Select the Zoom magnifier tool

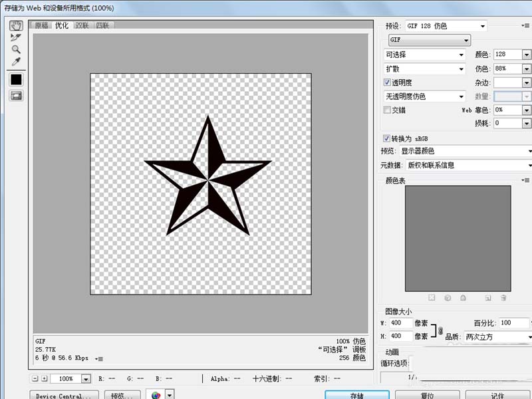coord(16,49)
